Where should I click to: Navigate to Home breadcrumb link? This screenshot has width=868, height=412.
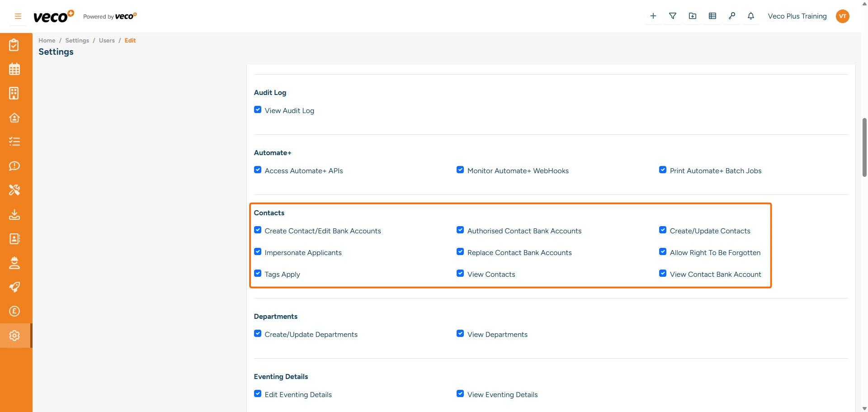[47, 40]
